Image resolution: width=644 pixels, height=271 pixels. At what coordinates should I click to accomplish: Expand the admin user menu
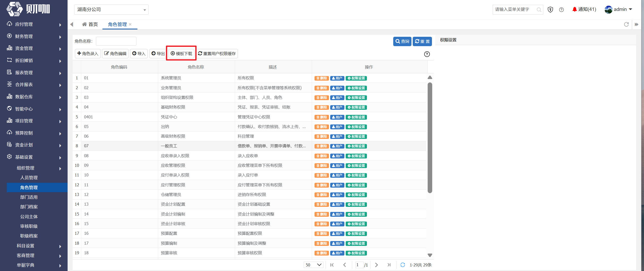click(x=618, y=9)
